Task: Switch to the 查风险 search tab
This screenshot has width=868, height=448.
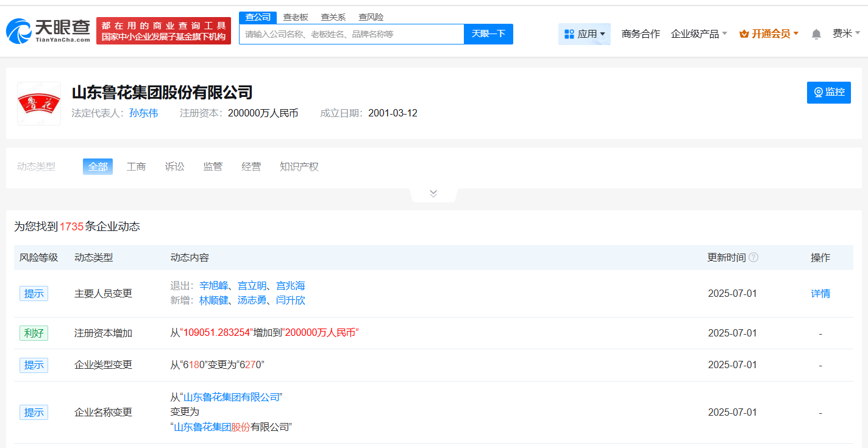Action: [x=371, y=17]
